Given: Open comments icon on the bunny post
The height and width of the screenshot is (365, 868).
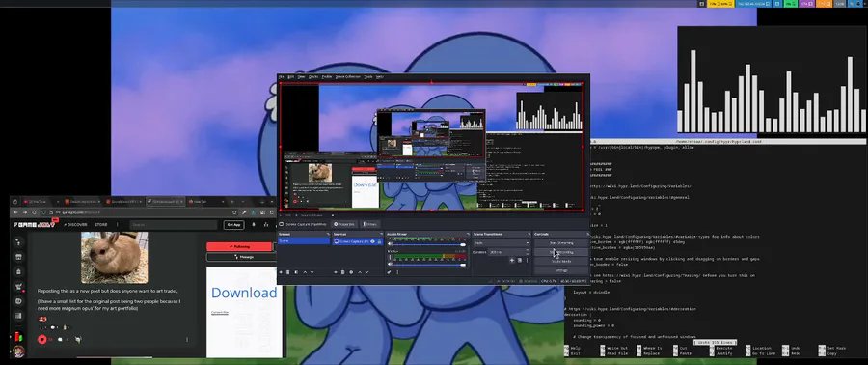Looking at the screenshot, I should [60, 340].
